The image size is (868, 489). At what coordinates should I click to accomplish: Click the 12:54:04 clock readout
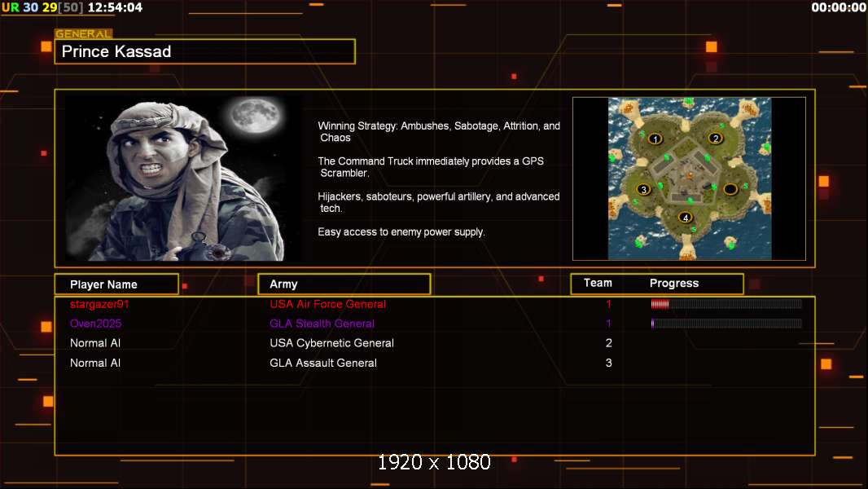coord(115,8)
